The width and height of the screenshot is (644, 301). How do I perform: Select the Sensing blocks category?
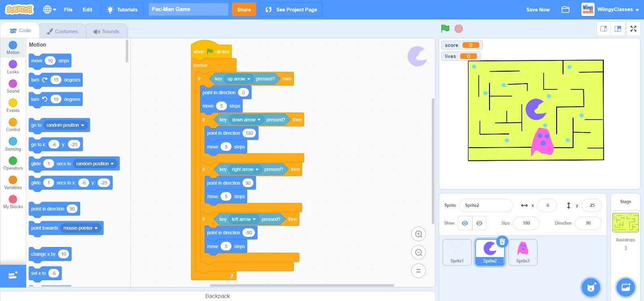click(x=13, y=144)
